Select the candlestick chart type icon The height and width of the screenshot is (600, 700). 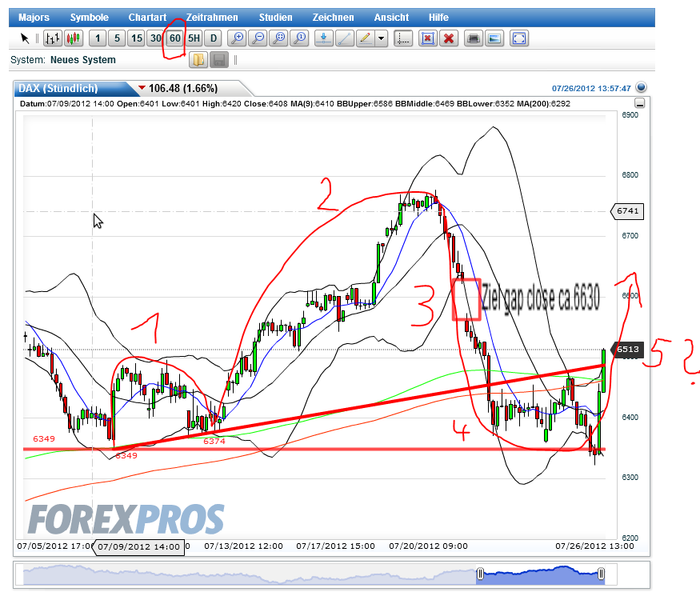(74, 38)
